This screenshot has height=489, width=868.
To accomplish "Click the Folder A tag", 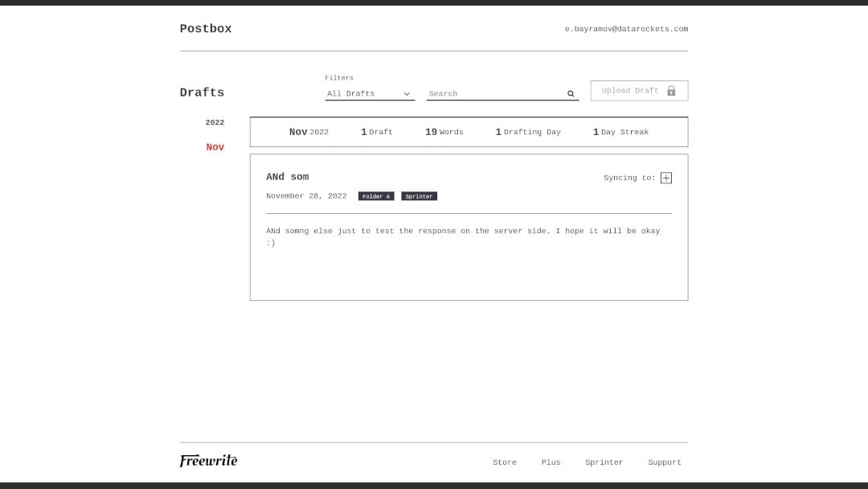I will 376,196.
